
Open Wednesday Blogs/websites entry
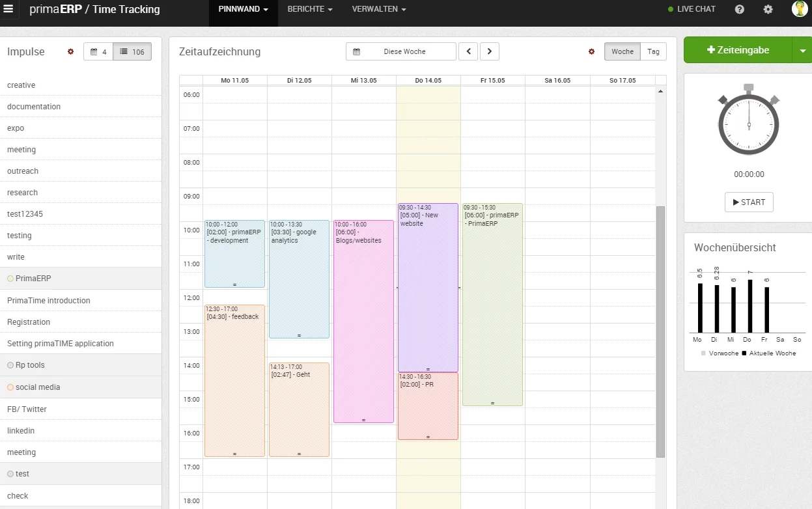coord(363,322)
